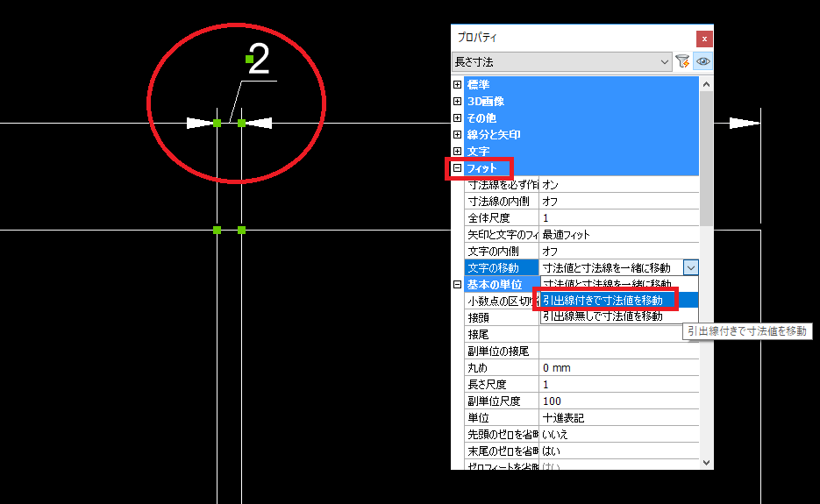Image resolution: width=820 pixels, height=504 pixels.
Task: Close the プロパティ panel
Action: tap(704, 39)
